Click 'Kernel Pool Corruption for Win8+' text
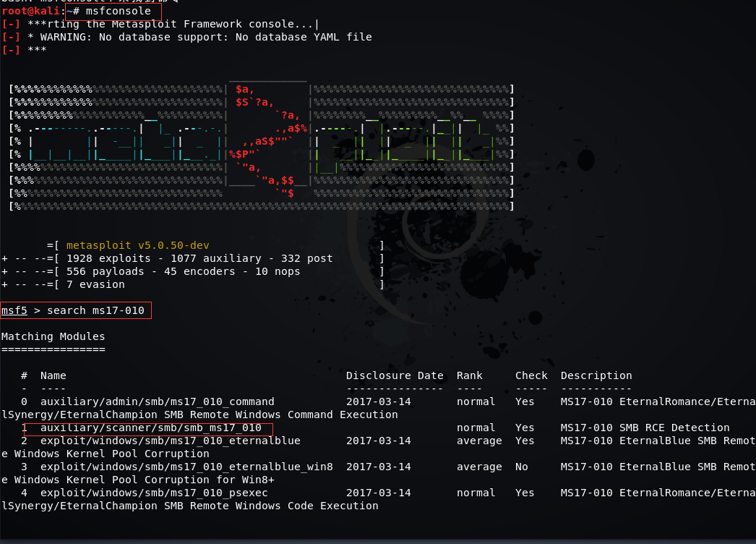 tap(170, 480)
